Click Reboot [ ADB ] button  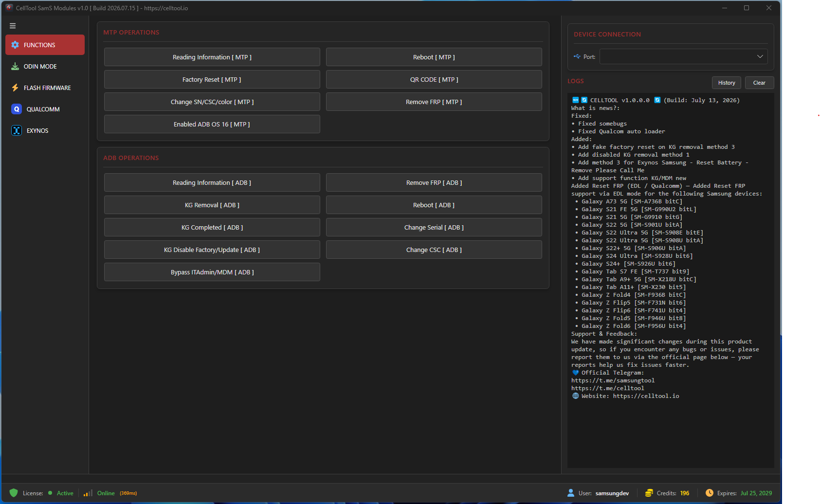tap(434, 205)
